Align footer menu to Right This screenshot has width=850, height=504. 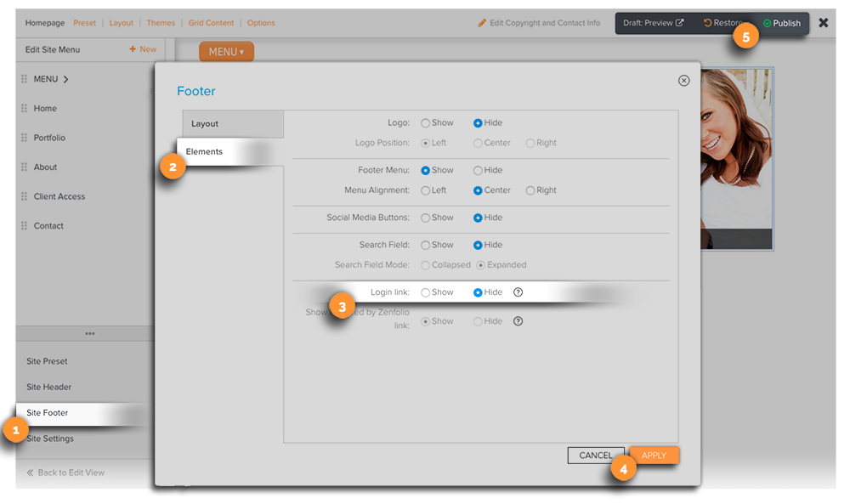(x=530, y=190)
